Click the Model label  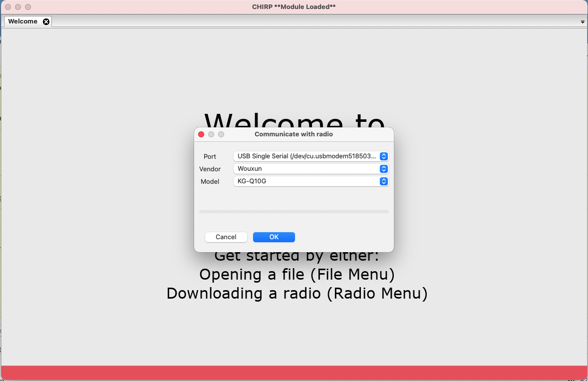click(x=210, y=181)
